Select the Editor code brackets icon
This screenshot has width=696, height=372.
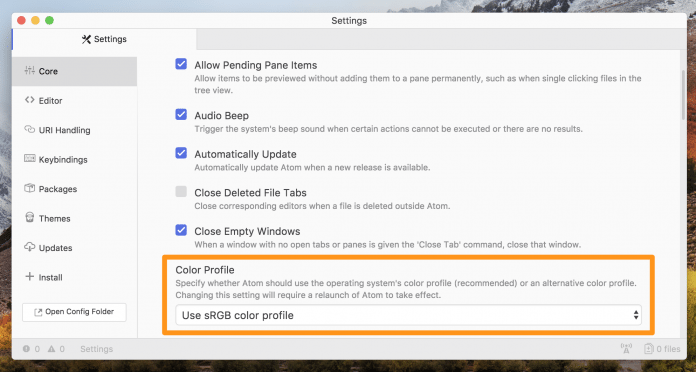(30, 100)
